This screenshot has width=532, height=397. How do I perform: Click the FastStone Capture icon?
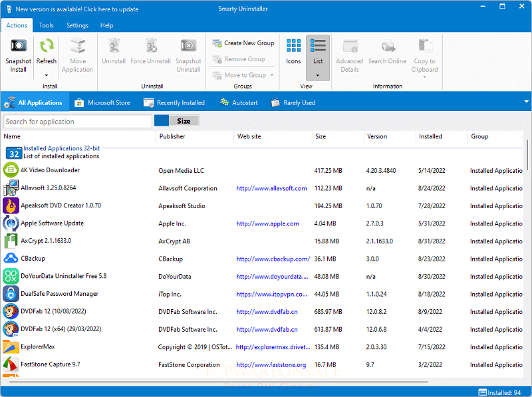click(11, 364)
